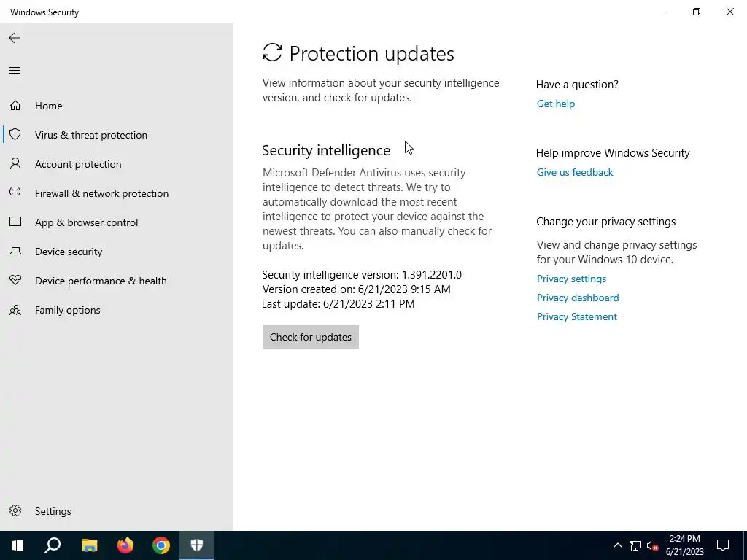Open the taskbar clock and date
Screen dimensions: 747x560
pyautogui.click(x=684, y=545)
